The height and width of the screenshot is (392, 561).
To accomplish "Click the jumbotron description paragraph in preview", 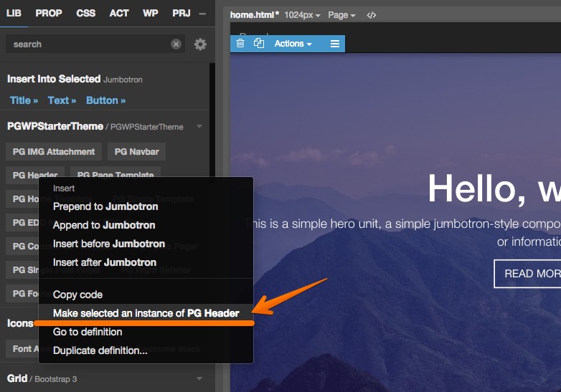I will 403,233.
